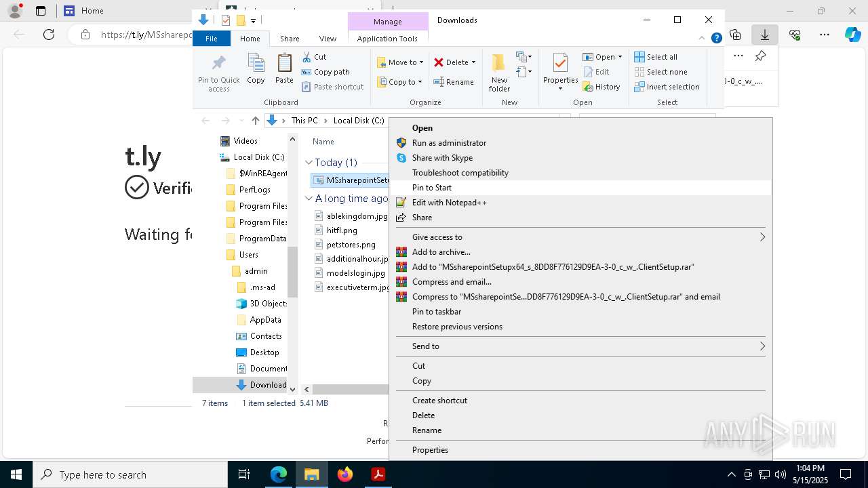This screenshot has height=488, width=868.
Task: Expand the Send to submenu
Action: point(580,346)
